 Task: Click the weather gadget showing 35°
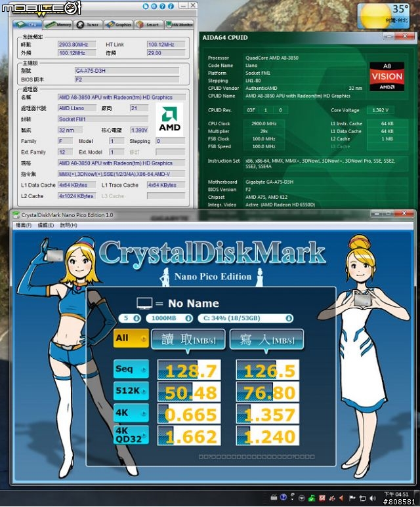coord(383,16)
